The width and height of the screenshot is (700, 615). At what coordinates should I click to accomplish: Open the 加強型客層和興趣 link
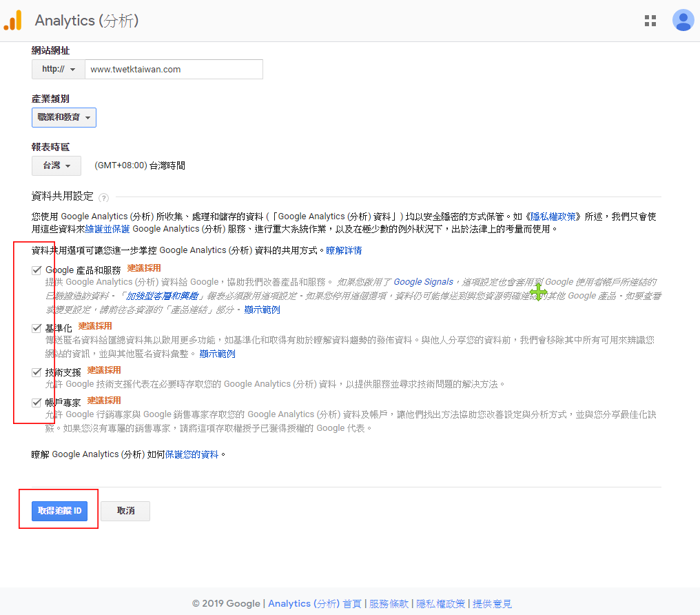(163, 296)
